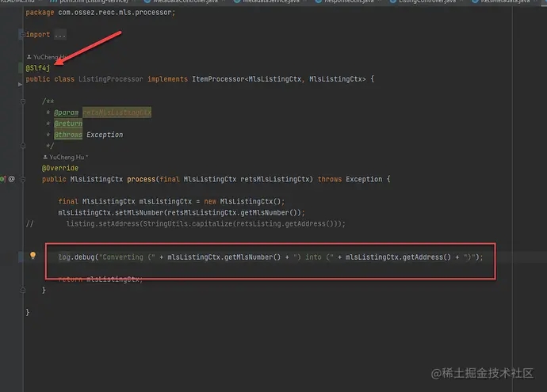Click getAddress() in the debug statement
Screen dimensions: 547x392
tap(427, 257)
